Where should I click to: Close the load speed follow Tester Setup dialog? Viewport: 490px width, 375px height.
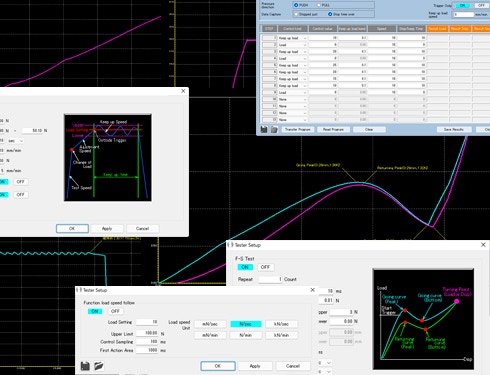pyautogui.click(x=313, y=290)
